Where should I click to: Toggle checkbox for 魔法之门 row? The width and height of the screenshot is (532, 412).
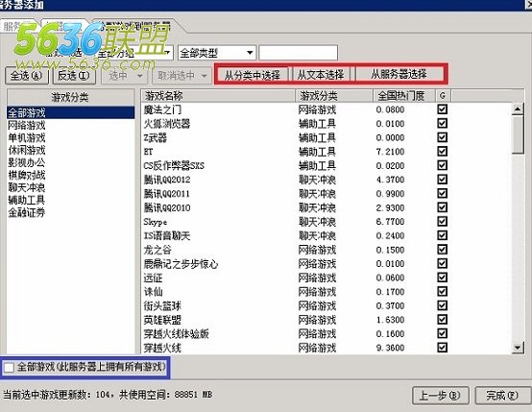click(x=442, y=109)
